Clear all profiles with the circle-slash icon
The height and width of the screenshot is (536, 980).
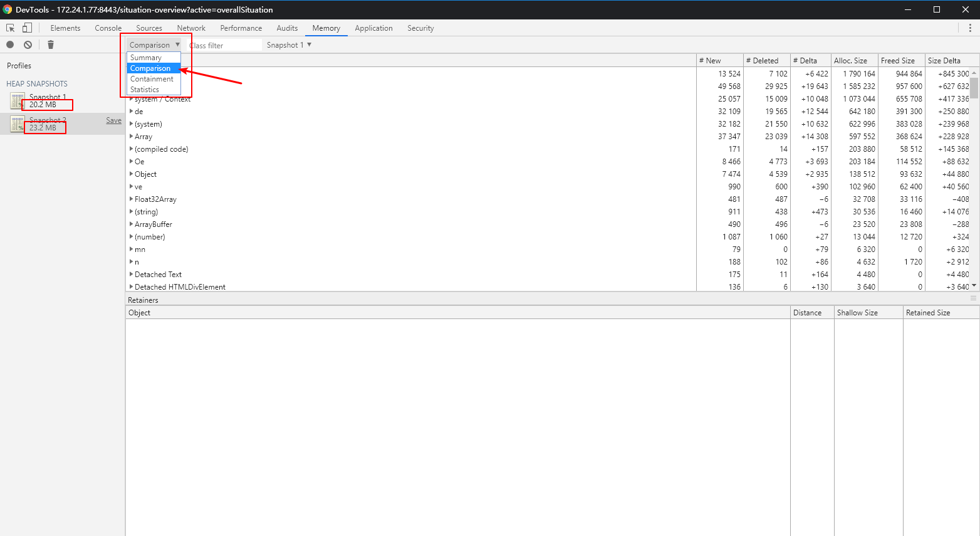point(28,45)
